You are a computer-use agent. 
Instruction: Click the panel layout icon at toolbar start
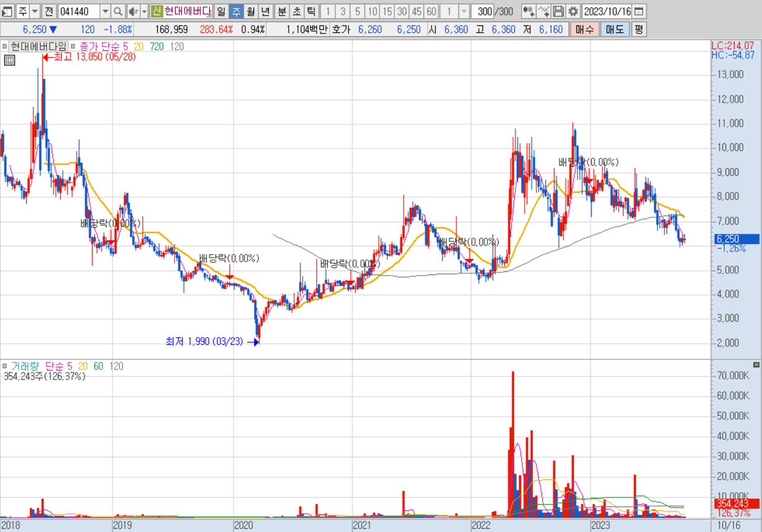pyautogui.click(x=7, y=11)
